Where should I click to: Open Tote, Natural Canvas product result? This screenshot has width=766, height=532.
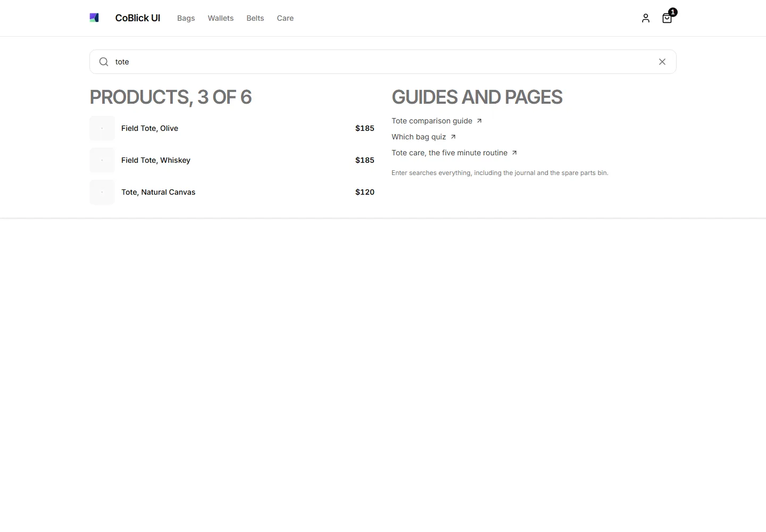(232, 192)
